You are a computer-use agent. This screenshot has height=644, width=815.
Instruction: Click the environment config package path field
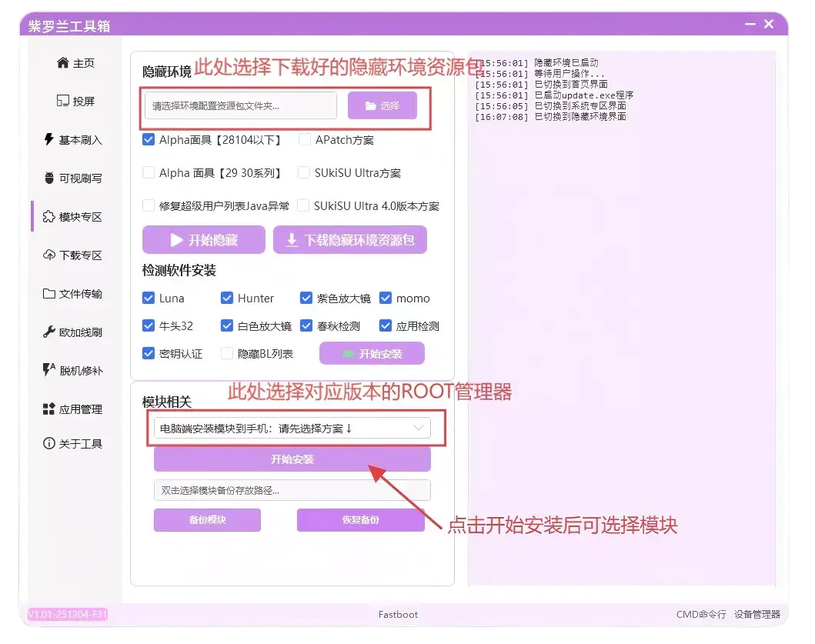(x=240, y=105)
